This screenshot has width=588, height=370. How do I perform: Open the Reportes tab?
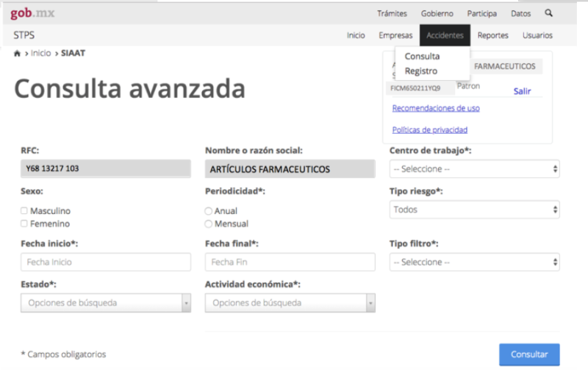492,35
